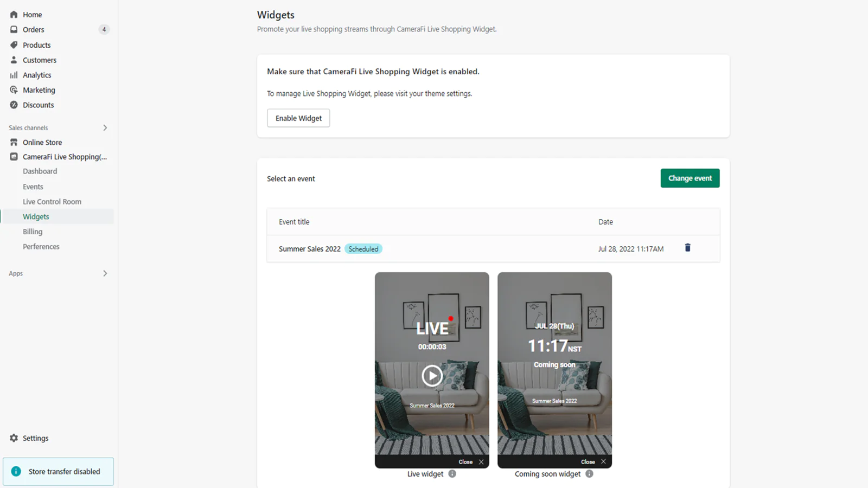Screen dimensions: 868x488
Task: Delete the Summer Sales 2022 event
Action: coord(687,248)
